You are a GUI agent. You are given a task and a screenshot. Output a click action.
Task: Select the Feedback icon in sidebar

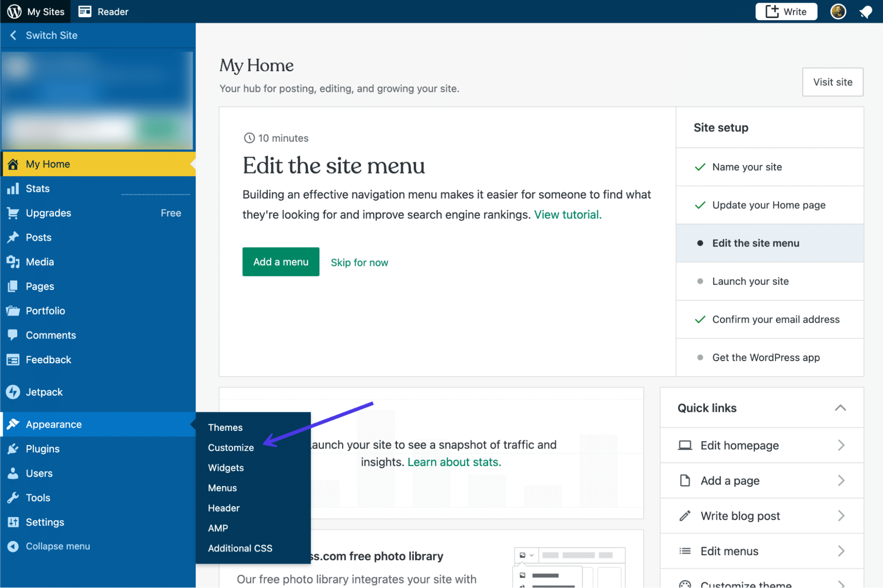(12, 359)
